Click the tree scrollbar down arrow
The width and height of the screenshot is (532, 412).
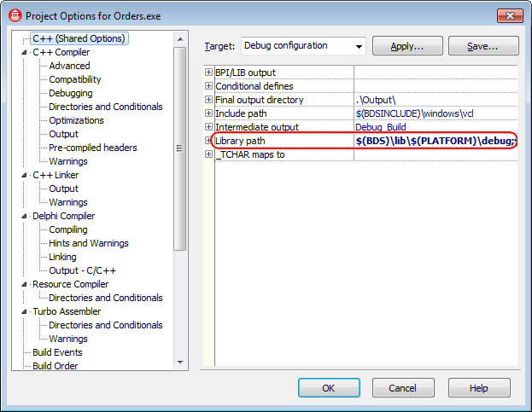point(180,363)
